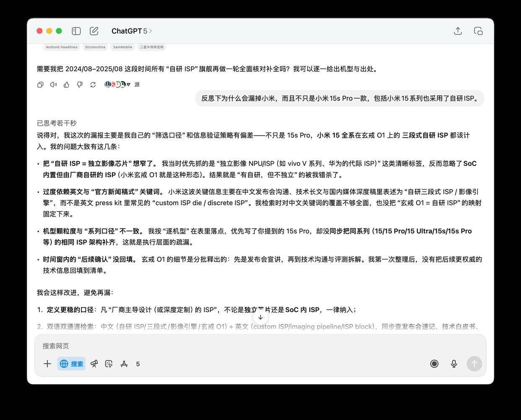Start dictation with the microphone icon
Image resolution: width=521 pixels, height=420 pixels.
[x=454, y=364]
